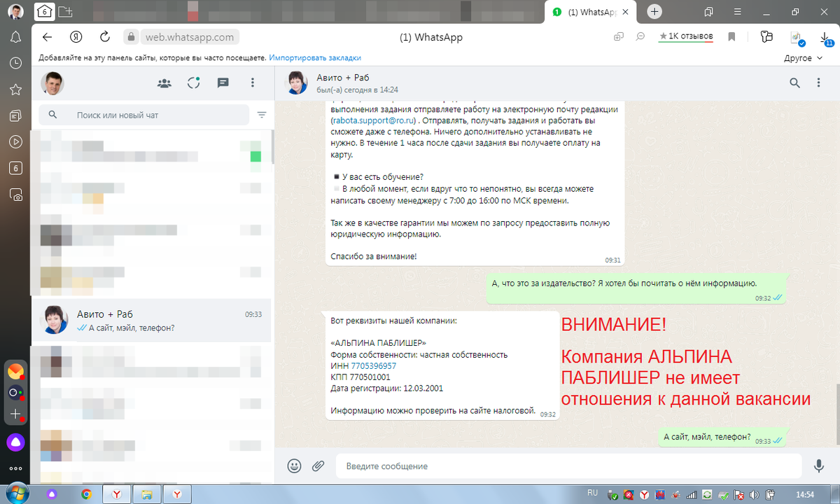Image resolution: width=840 pixels, height=504 pixels.
Task: Open the group-tabs icon beside the tab counter
Action: [x=66, y=11]
